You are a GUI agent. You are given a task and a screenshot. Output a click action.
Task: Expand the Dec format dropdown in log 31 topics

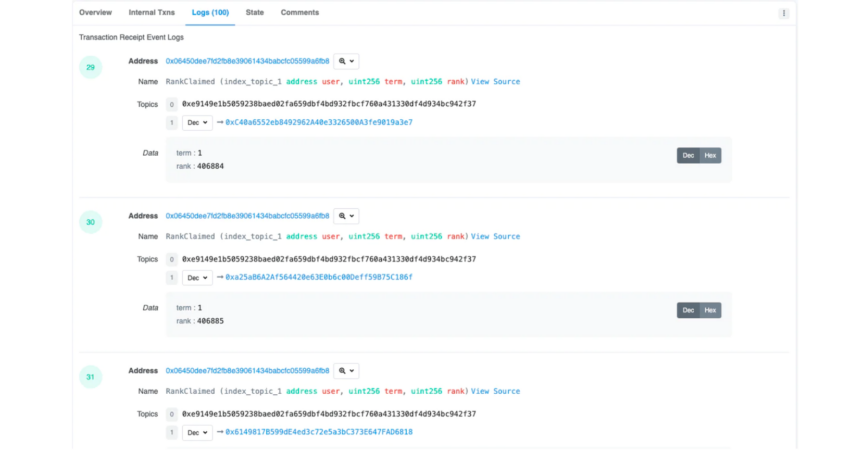pyautogui.click(x=197, y=433)
